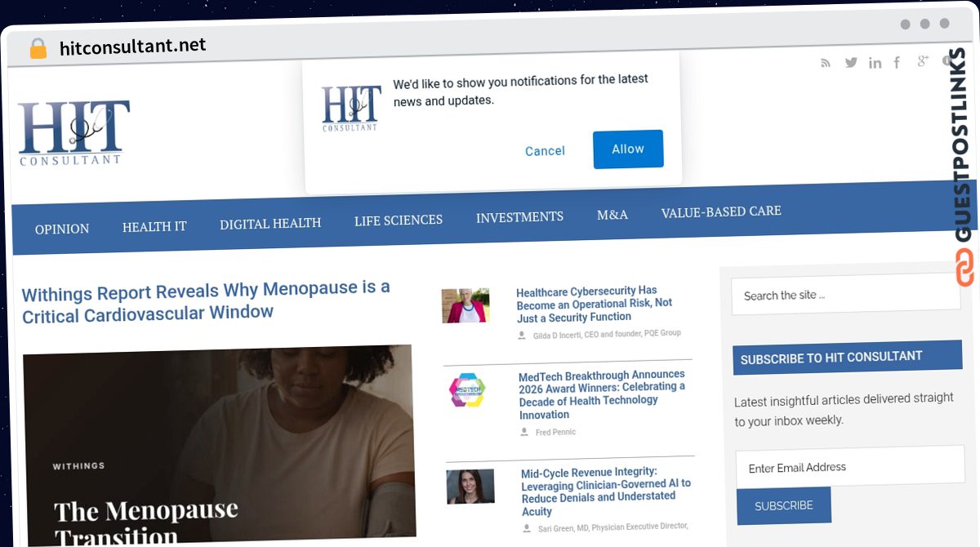Open Gilda D Incerti author link

[607, 334]
